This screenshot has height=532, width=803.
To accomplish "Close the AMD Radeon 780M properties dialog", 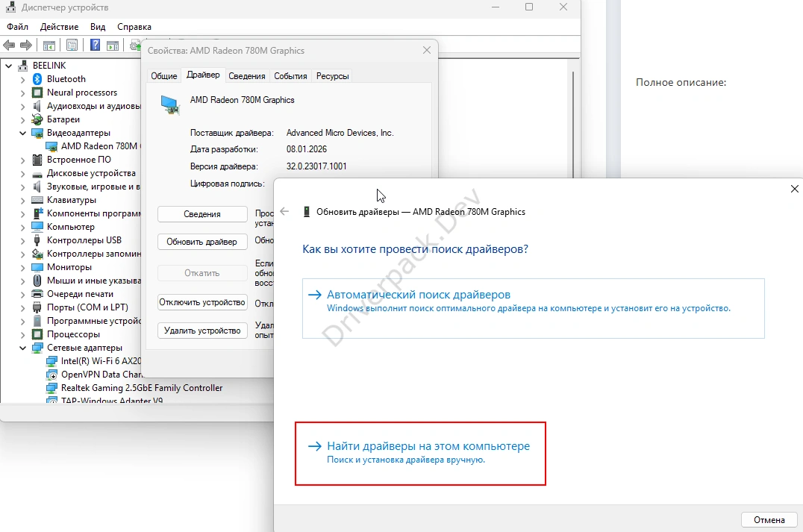I will click(427, 50).
